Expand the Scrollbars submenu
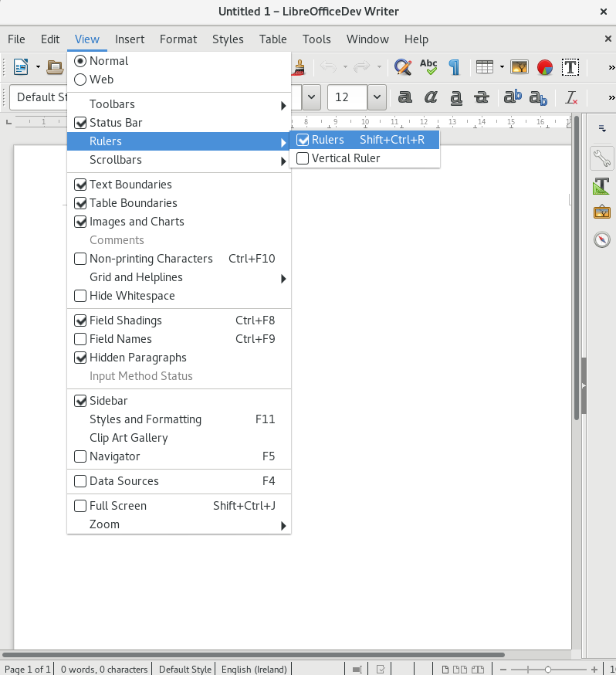 pyautogui.click(x=178, y=160)
